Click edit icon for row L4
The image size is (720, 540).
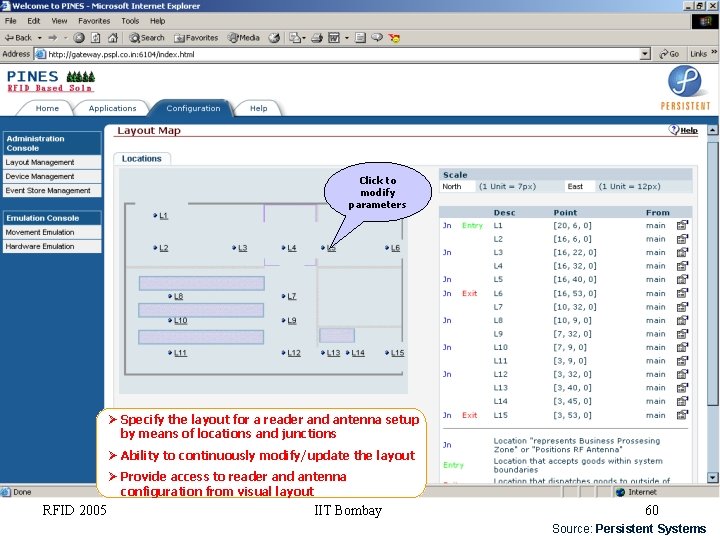(682, 266)
